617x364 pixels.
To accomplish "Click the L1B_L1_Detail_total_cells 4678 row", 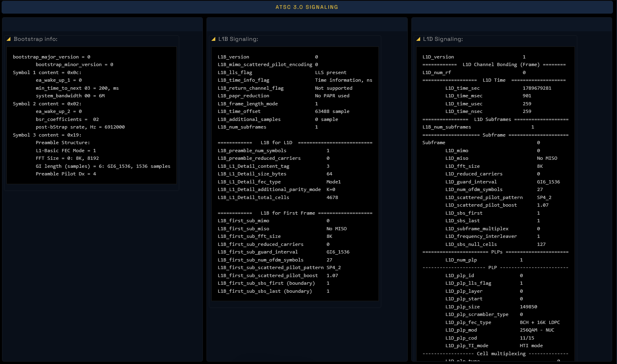I will tap(278, 197).
